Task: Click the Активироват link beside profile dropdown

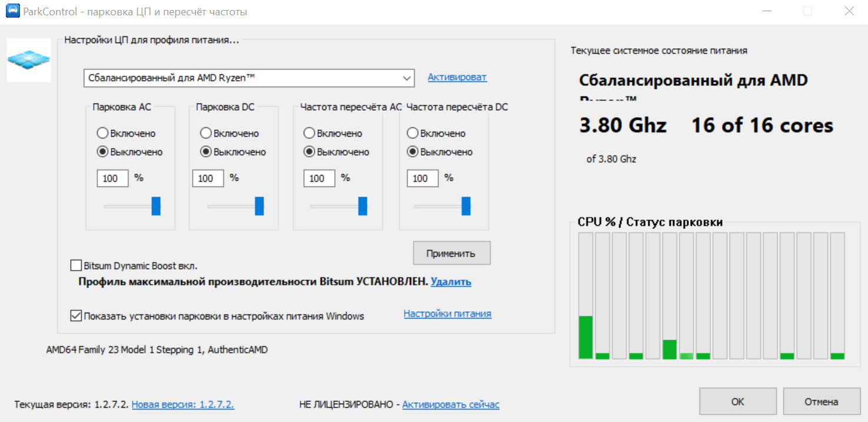Action: coord(457,77)
